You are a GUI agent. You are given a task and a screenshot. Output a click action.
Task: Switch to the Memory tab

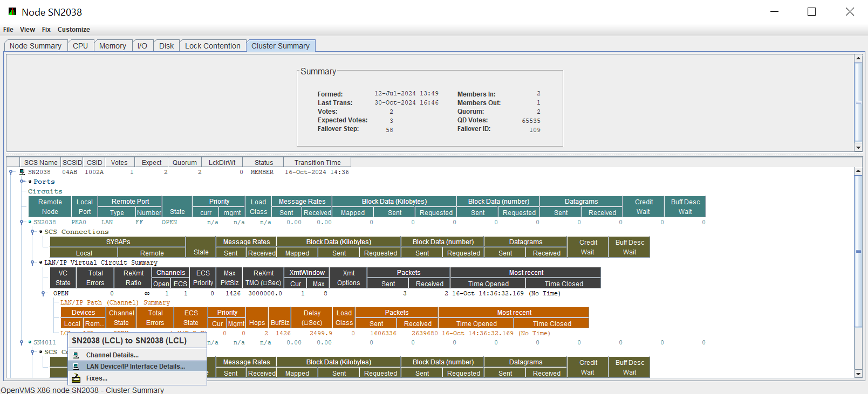click(x=113, y=46)
